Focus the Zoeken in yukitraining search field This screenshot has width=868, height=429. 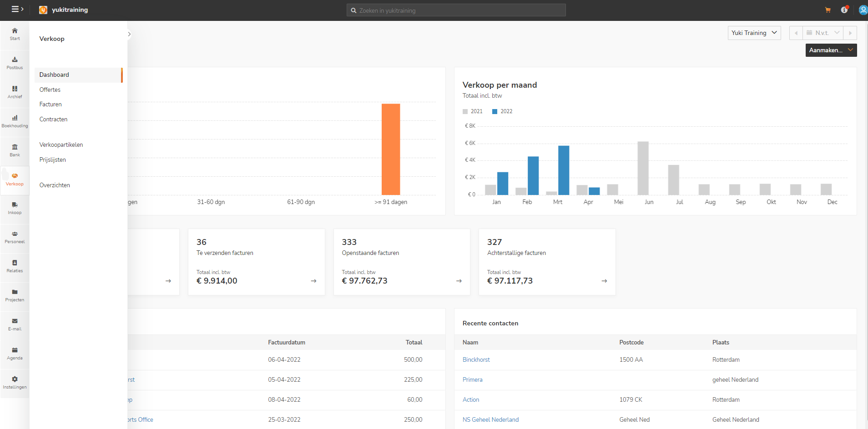[456, 10]
